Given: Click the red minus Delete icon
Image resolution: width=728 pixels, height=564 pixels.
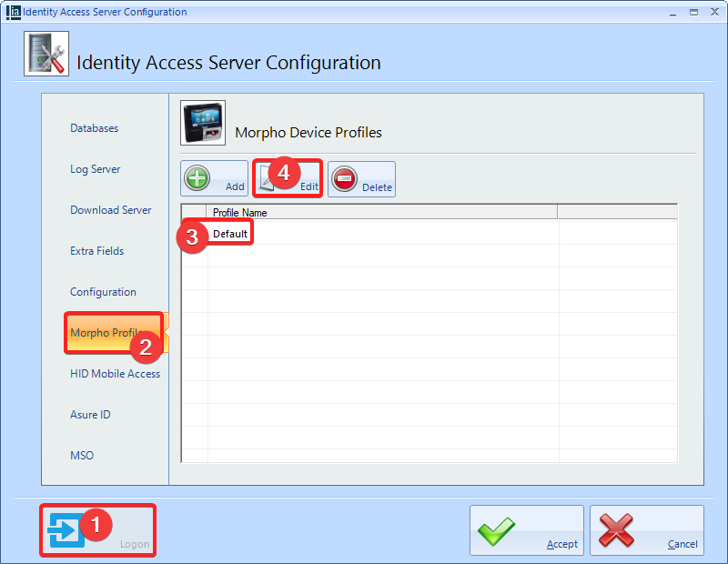Looking at the screenshot, I should tap(345, 178).
